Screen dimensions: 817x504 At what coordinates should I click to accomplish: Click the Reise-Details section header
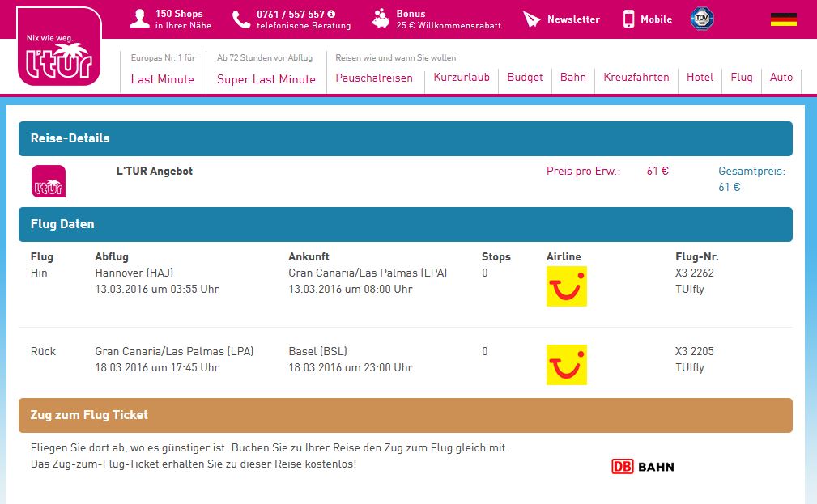[406, 138]
